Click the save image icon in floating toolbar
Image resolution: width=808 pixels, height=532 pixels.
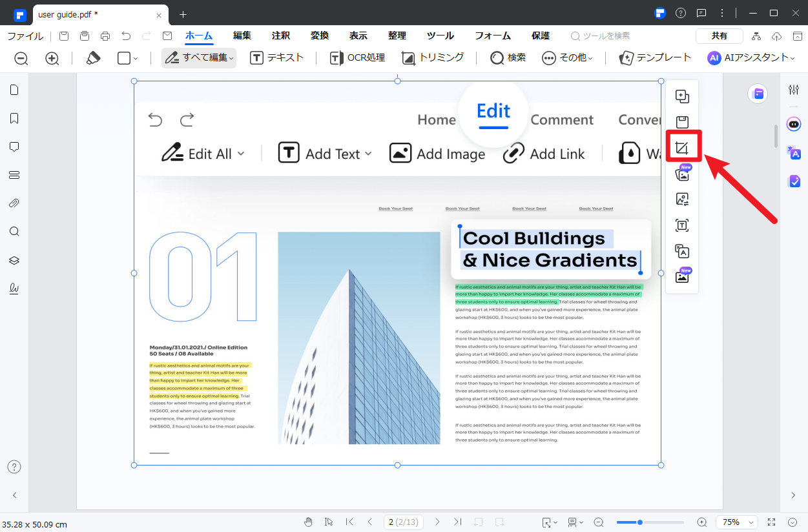682,123
